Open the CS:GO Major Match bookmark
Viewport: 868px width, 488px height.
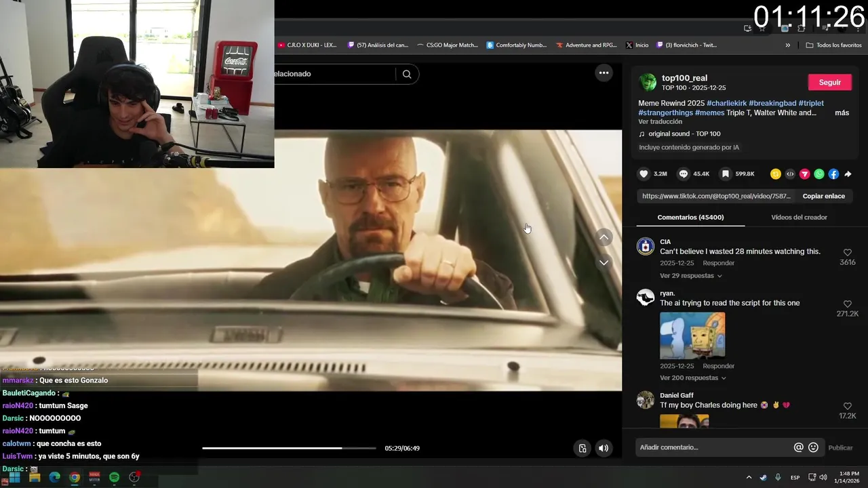click(x=448, y=45)
